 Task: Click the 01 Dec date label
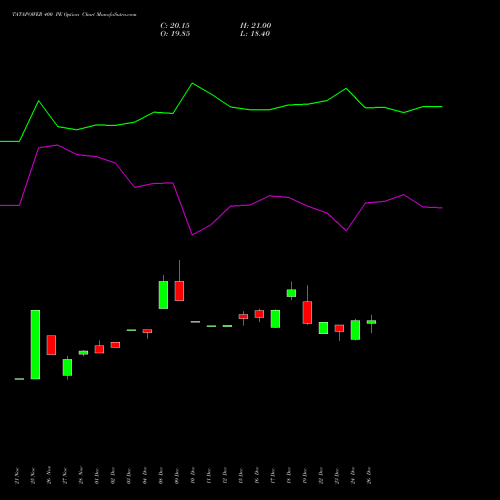(97, 475)
